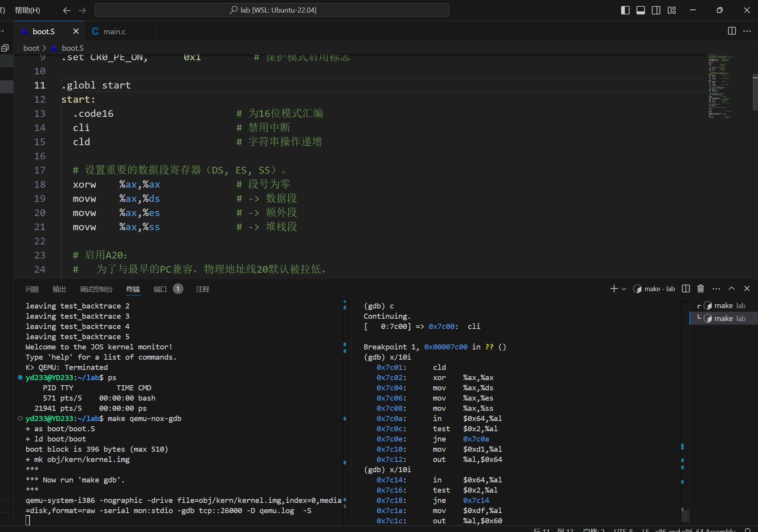The width and height of the screenshot is (758, 532).
Task: Open the Problems (问题) panel tab
Action: click(32, 289)
